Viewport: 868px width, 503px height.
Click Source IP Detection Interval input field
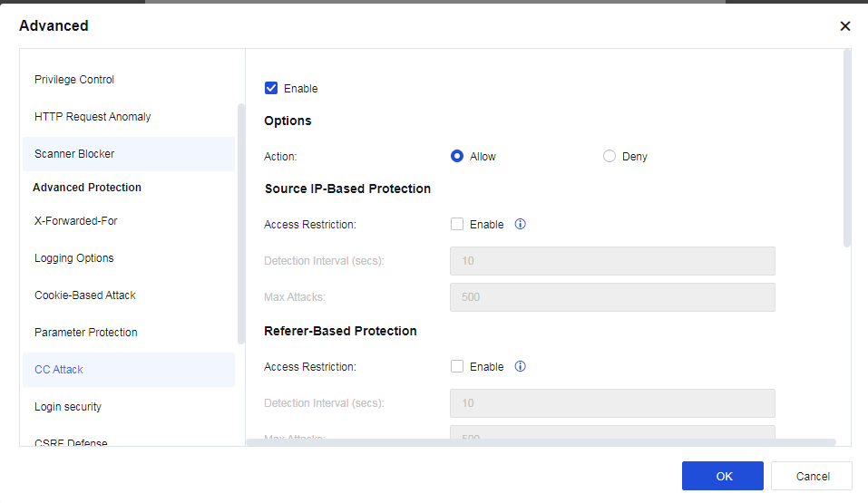(x=612, y=261)
